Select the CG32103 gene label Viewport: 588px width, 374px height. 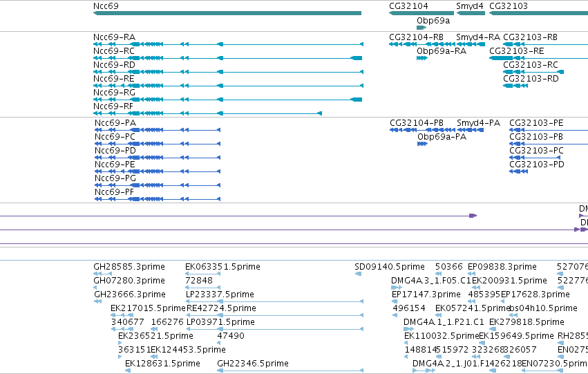coord(509,6)
